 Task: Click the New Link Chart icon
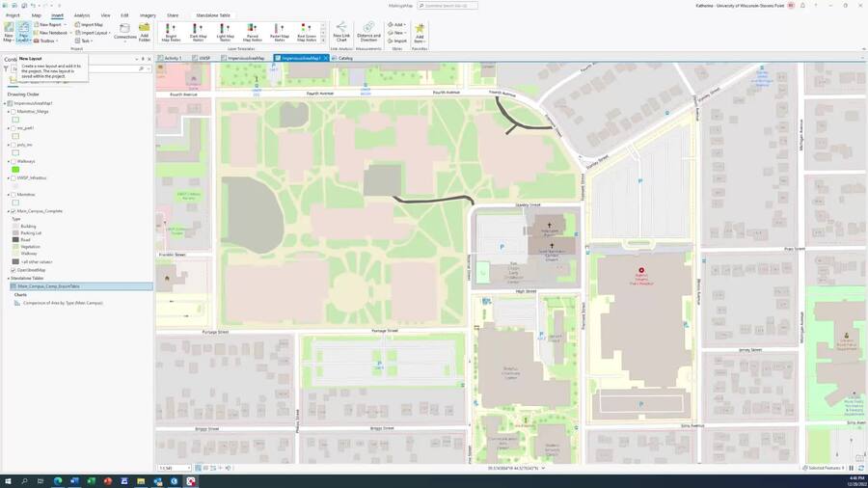pos(341,32)
